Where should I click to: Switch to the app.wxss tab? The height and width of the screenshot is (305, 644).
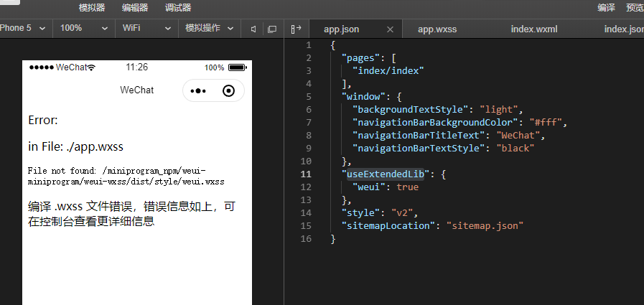[x=437, y=29]
